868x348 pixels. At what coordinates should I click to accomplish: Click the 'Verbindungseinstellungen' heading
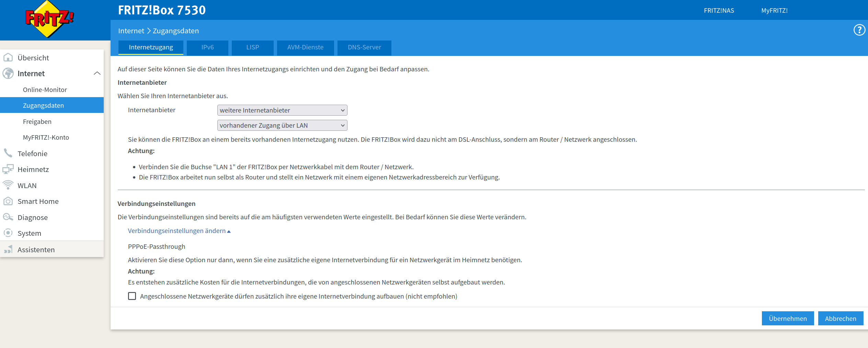157,204
